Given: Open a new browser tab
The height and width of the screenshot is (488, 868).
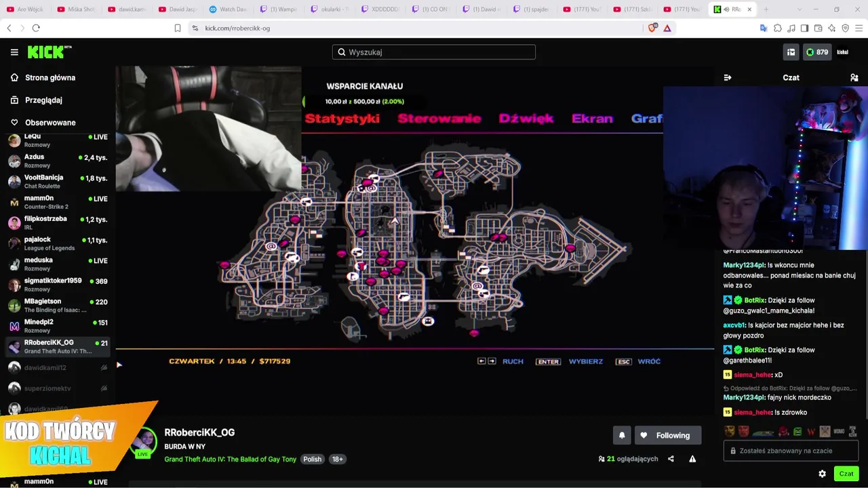Looking at the screenshot, I should click(x=766, y=9).
